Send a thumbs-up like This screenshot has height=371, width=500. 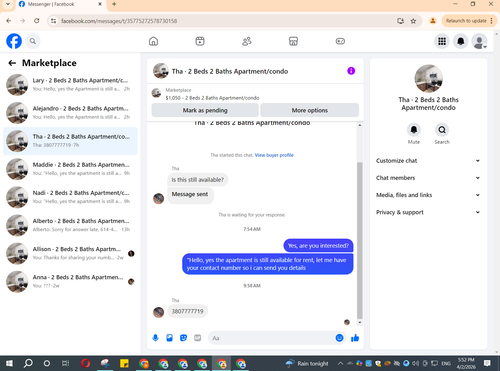click(x=355, y=338)
